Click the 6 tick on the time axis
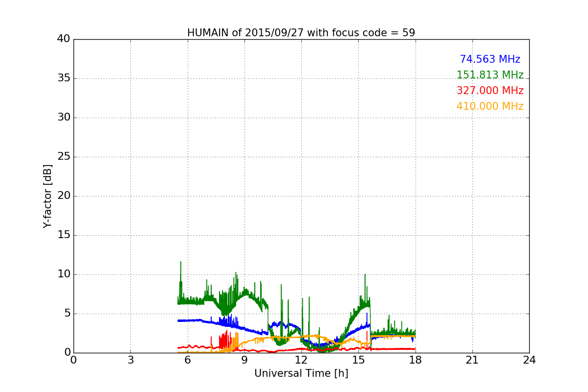588x392 pixels. 188,360
